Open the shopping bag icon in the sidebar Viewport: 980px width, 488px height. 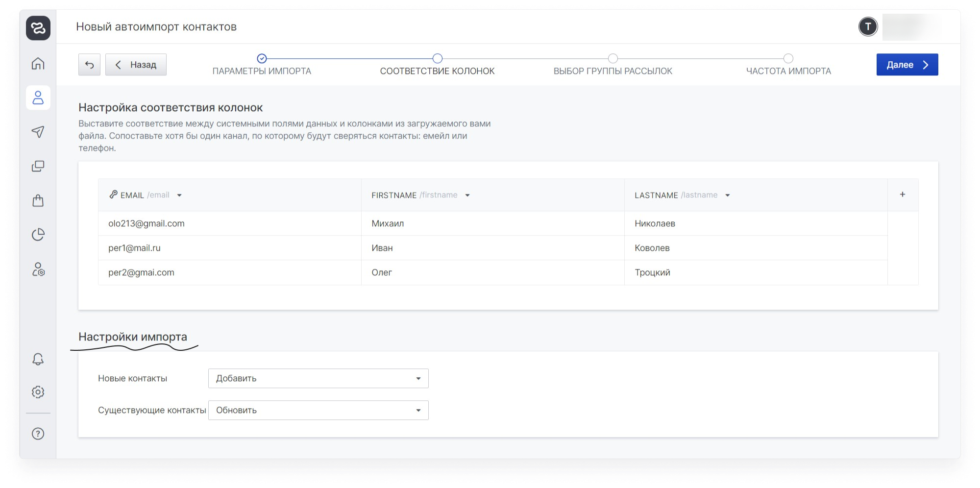[x=38, y=200]
